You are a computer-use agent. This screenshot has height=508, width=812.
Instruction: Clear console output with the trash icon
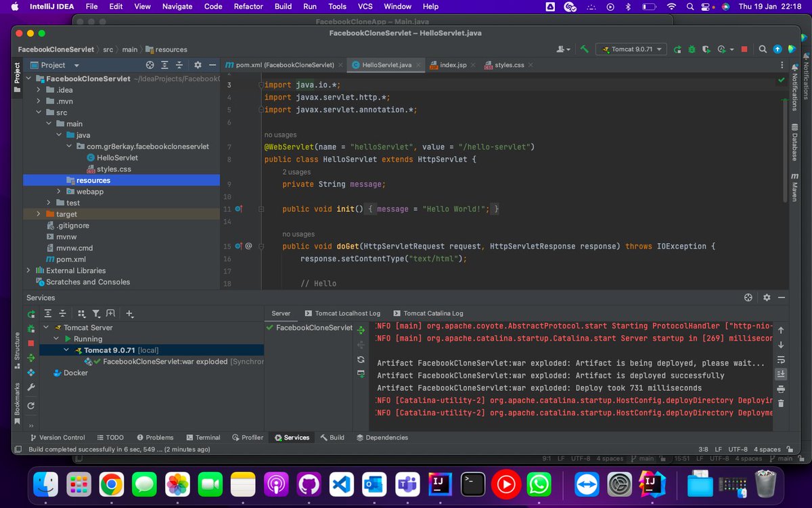pos(781,403)
